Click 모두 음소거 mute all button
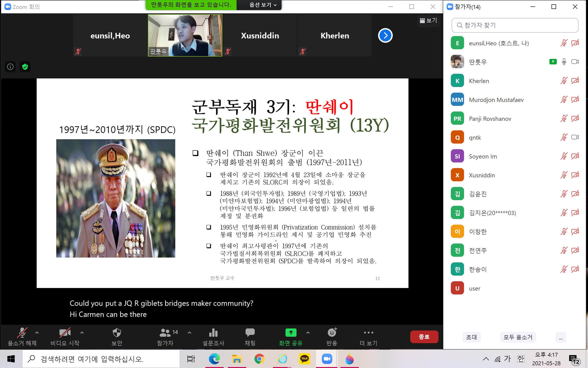The width and height of the screenshot is (588, 368). coord(518,337)
